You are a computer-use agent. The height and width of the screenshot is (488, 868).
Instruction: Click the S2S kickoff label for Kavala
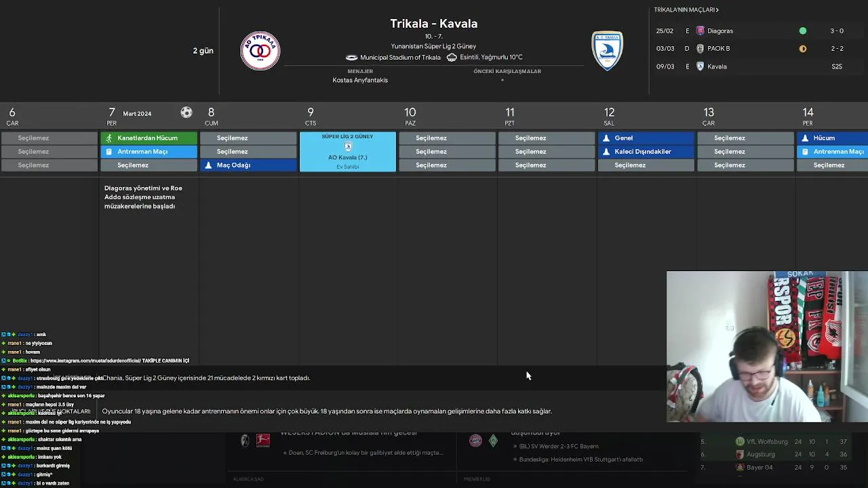[x=837, y=66]
